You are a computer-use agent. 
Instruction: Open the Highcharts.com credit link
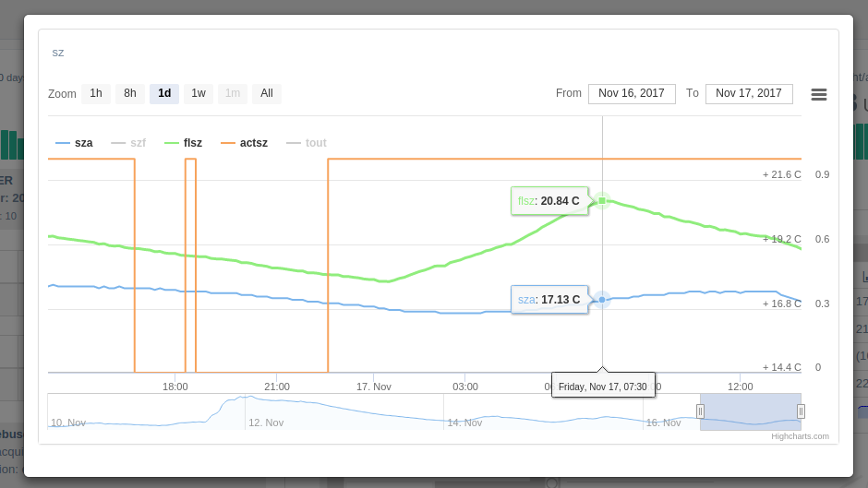coord(800,436)
